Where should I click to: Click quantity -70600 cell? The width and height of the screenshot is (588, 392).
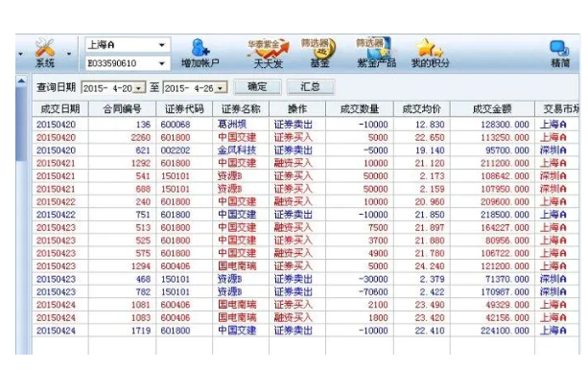click(x=360, y=291)
